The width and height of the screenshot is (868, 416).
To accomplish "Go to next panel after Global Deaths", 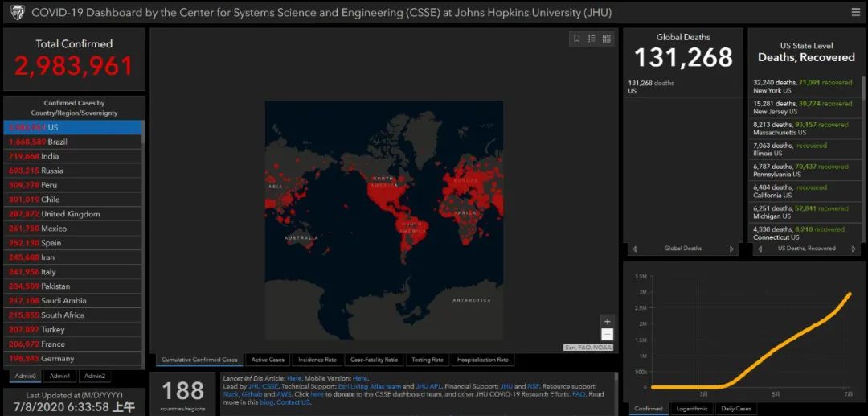I will point(731,249).
